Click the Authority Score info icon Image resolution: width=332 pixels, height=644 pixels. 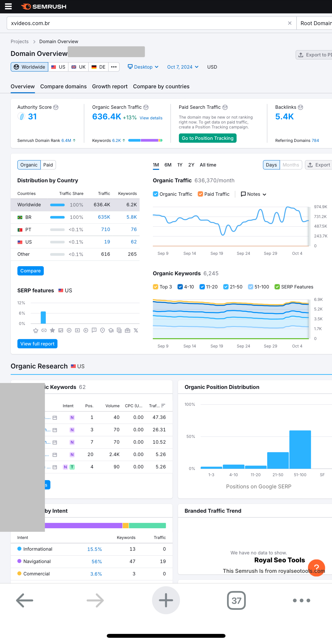pyautogui.click(x=56, y=107)
